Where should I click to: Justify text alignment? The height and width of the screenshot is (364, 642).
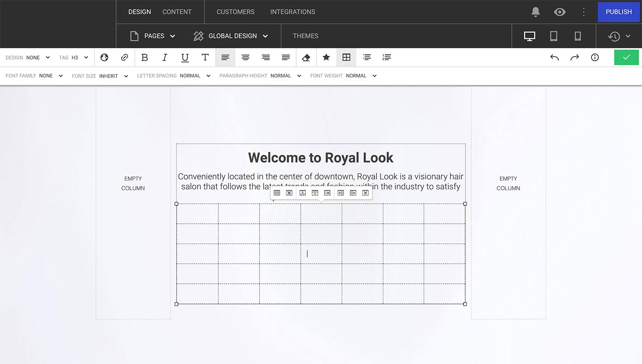pos(286,57)
